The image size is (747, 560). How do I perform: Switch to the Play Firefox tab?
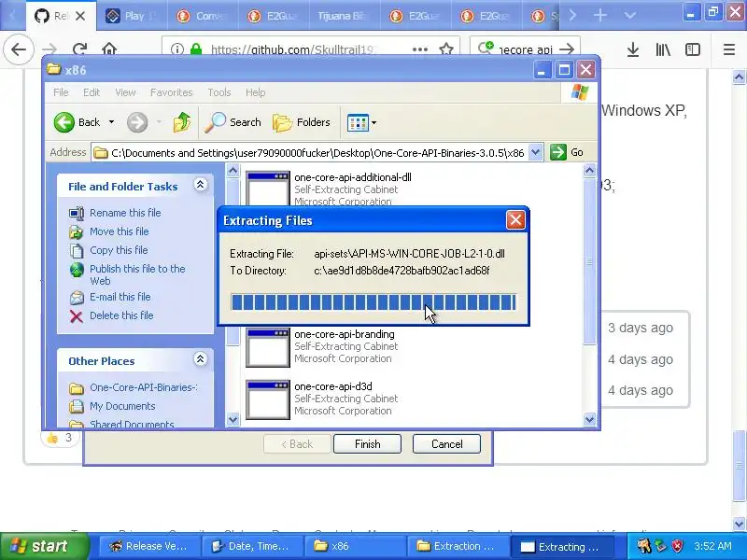pyautogui.click(x=132, y=16)
